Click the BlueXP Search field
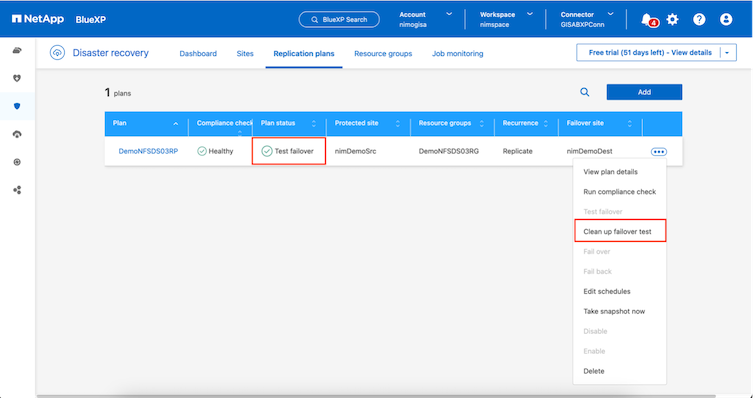 (x=339, y=19)
